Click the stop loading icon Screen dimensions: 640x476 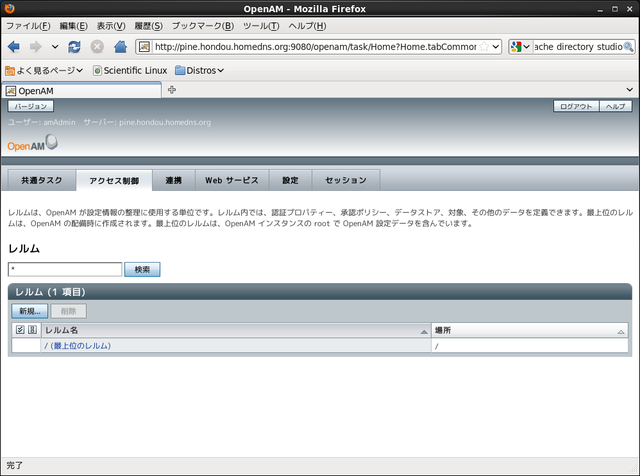[97, 47]
